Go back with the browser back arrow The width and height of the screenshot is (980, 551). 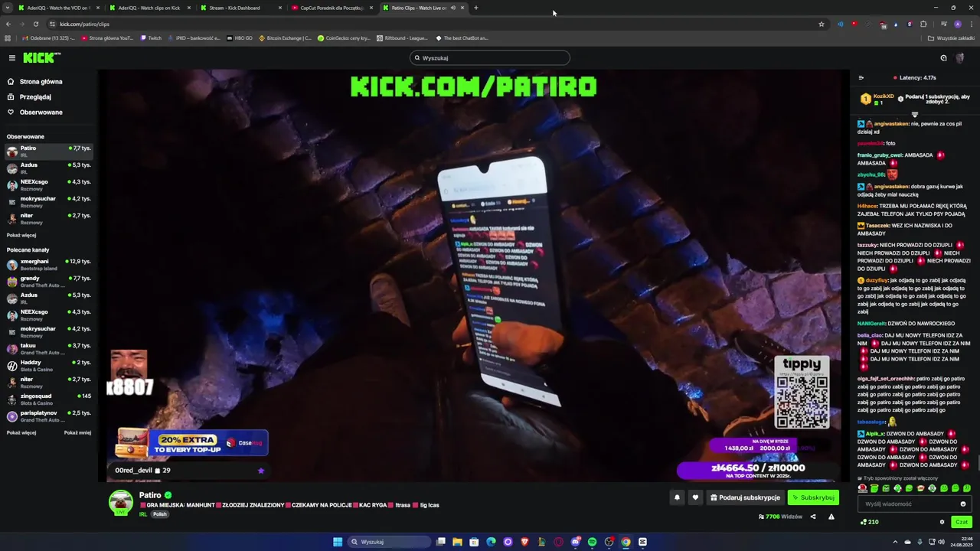tap(8, 24)
